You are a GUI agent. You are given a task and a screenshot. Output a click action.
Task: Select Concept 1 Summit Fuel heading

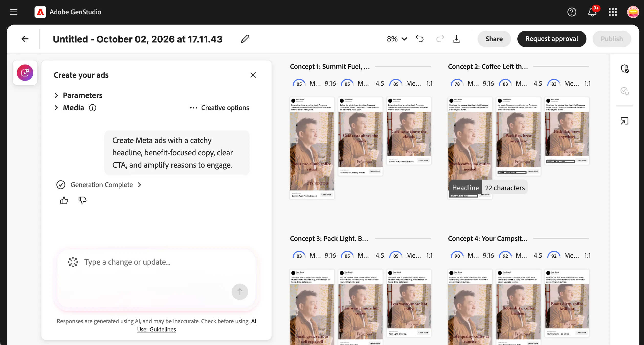click(x=330, y=67)
